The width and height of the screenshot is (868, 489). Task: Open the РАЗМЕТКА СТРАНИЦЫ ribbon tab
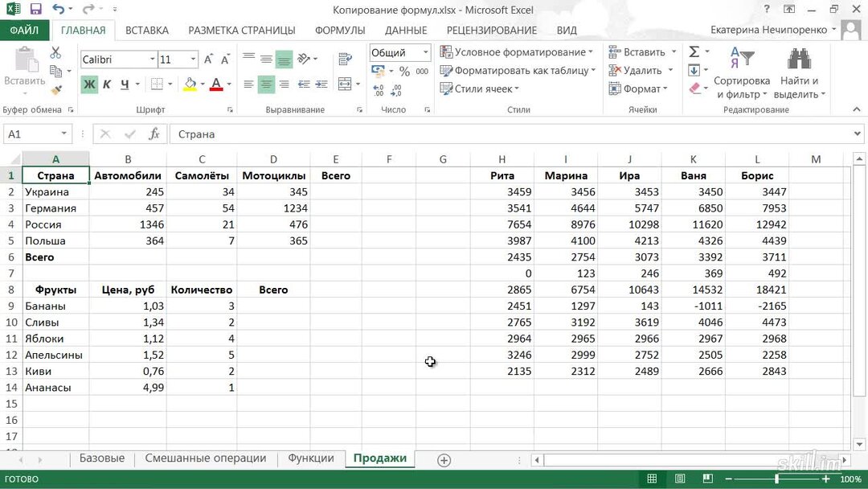pos(241,30)
